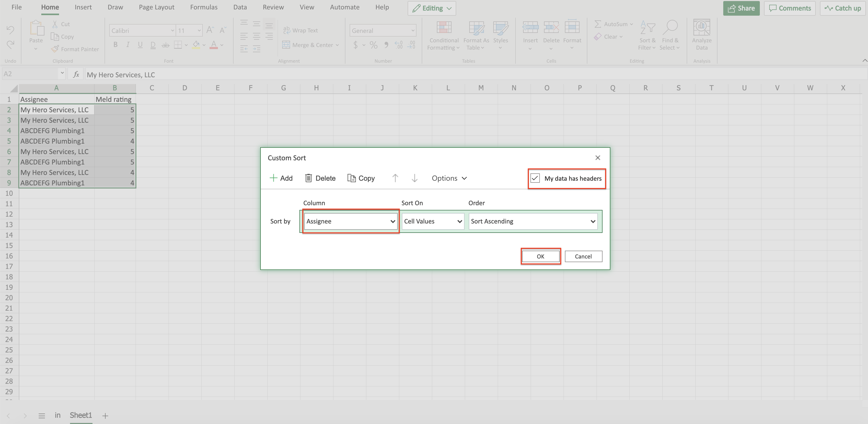This screenshot has width=868, height=424.
Task: Click the fx insert function icon
Action: point(76,74)
